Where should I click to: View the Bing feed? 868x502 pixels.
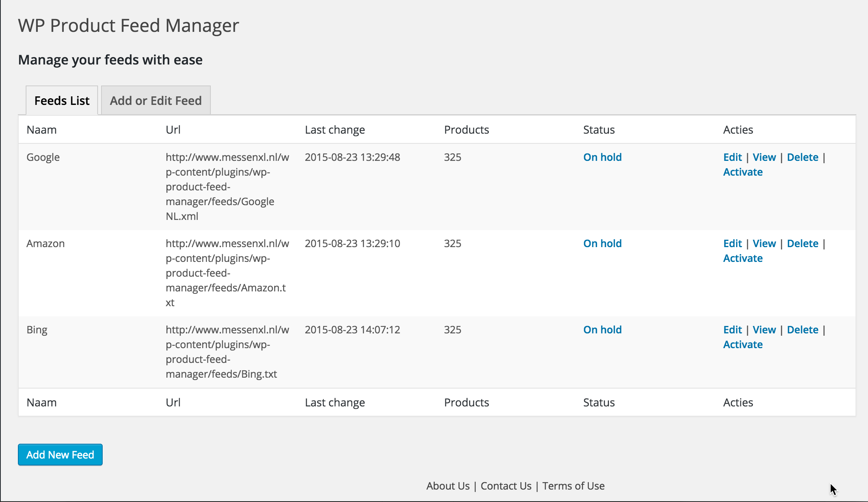764,329
